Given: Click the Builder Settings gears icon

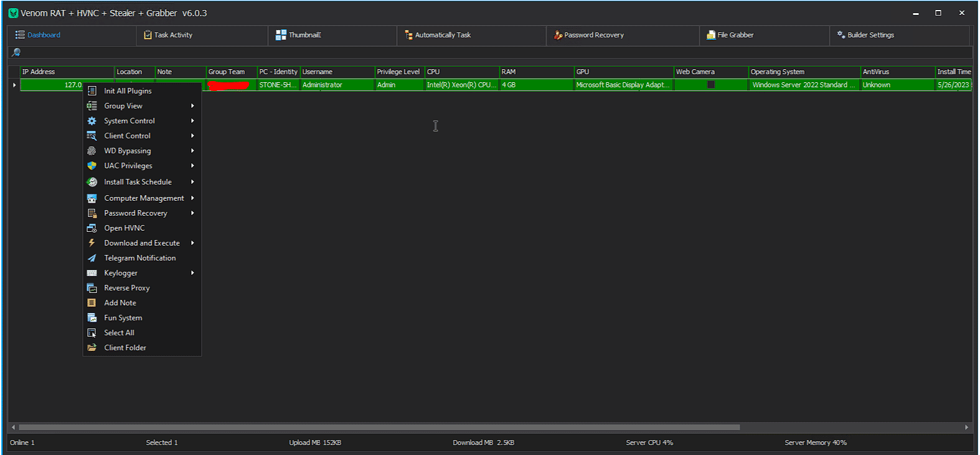Looking at the screenshot, I should [x=841, y=35].
